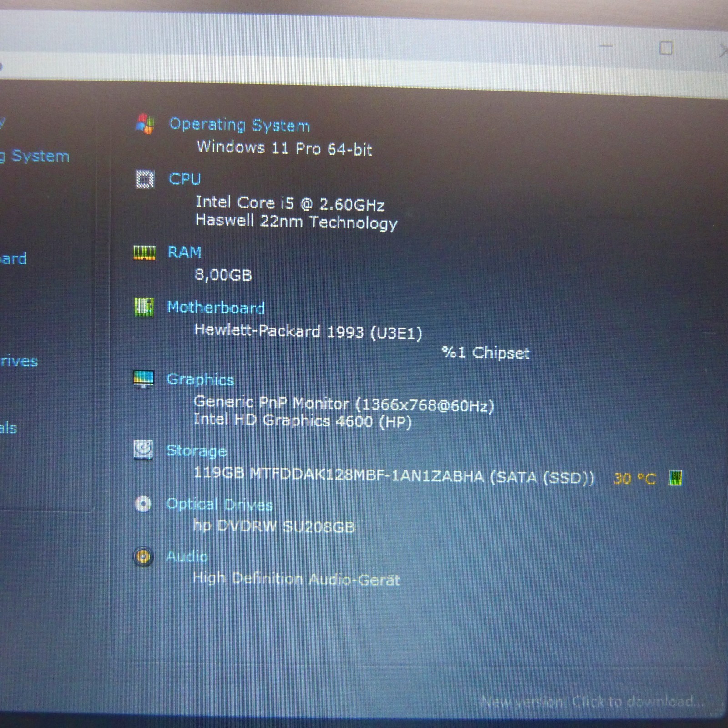Click the 'Intel Core i5 @ 2.60GHz' text
This screenshot has width=728, height=728.
[290, 203]
